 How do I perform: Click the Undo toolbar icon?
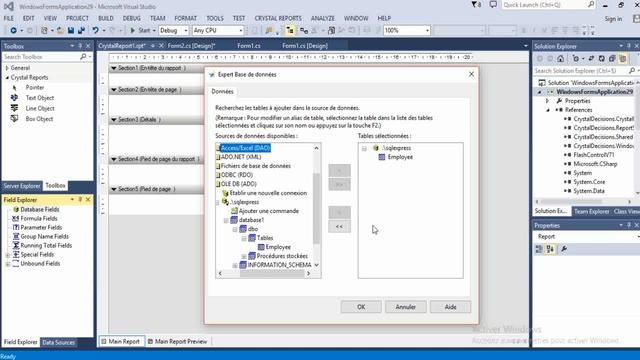coord(96,30)
